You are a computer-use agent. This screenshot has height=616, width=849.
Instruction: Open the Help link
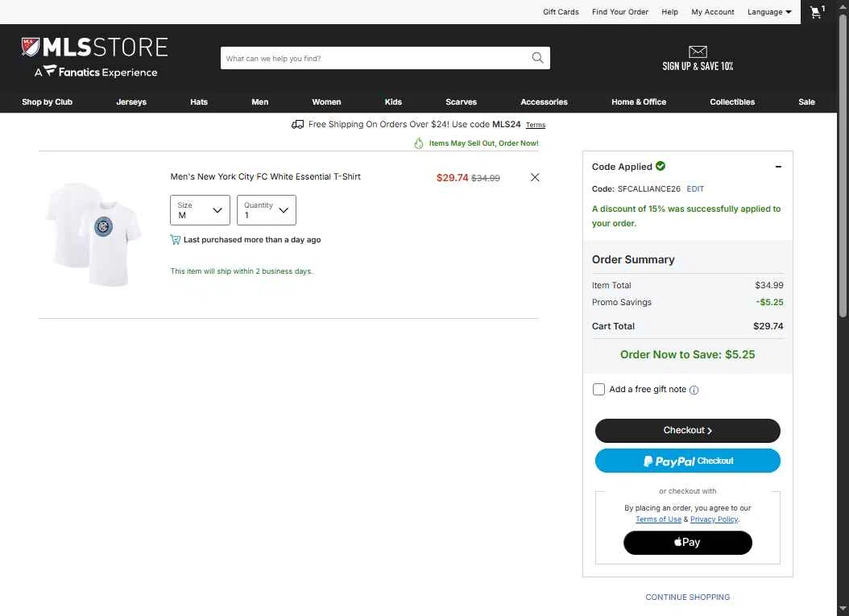[x=670, y=12]
